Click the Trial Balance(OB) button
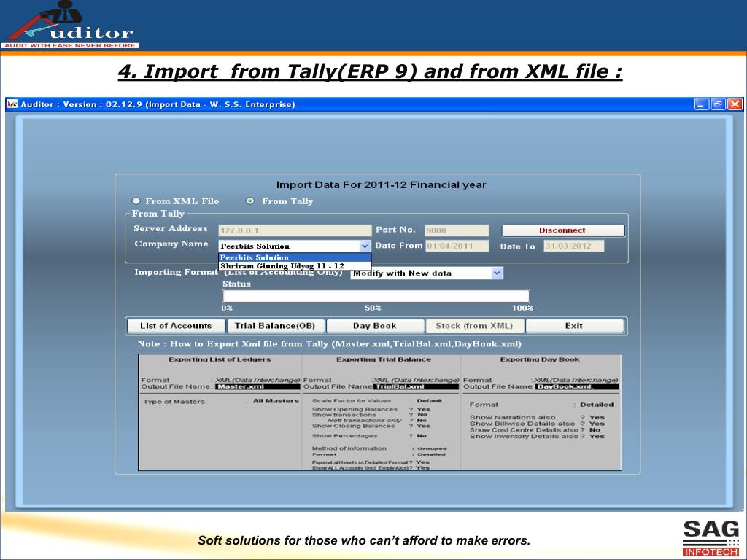 click(x=275, y=326)
